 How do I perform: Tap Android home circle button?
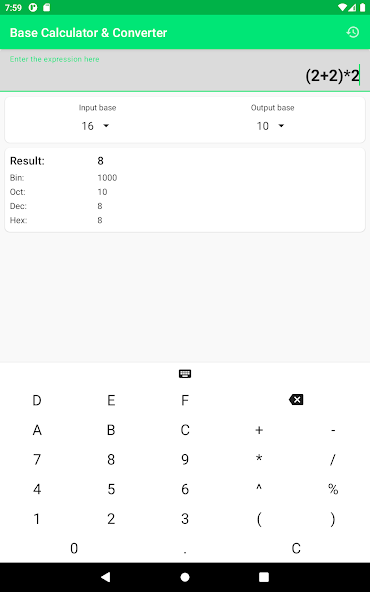[185, 577]
